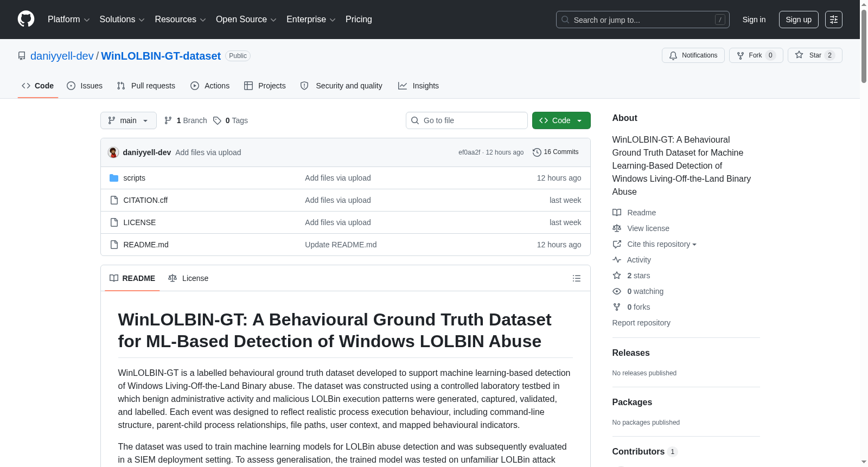868x467 pixels.
Task: Focus the Search or jump to field
Action: tap(643, 20)
